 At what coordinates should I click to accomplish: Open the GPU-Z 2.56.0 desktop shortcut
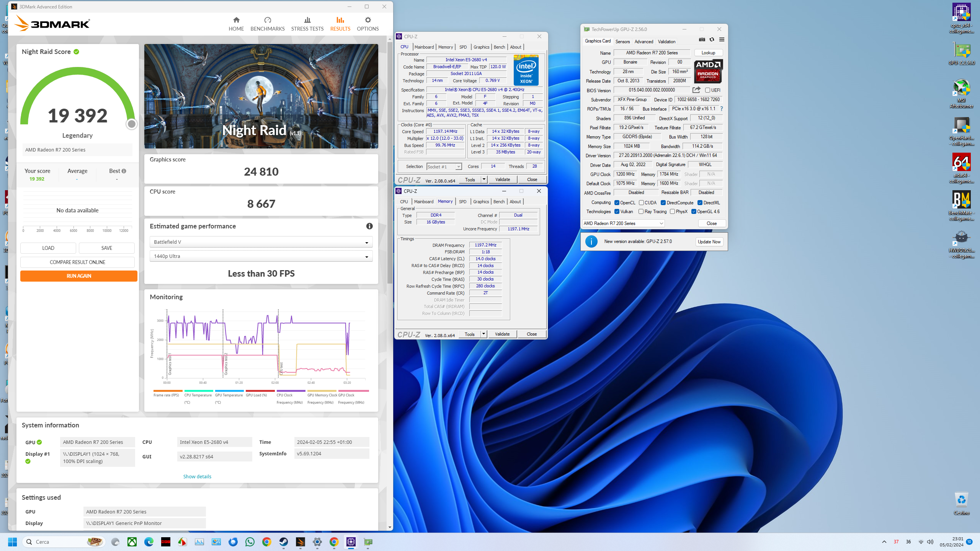tap(961, 54)
